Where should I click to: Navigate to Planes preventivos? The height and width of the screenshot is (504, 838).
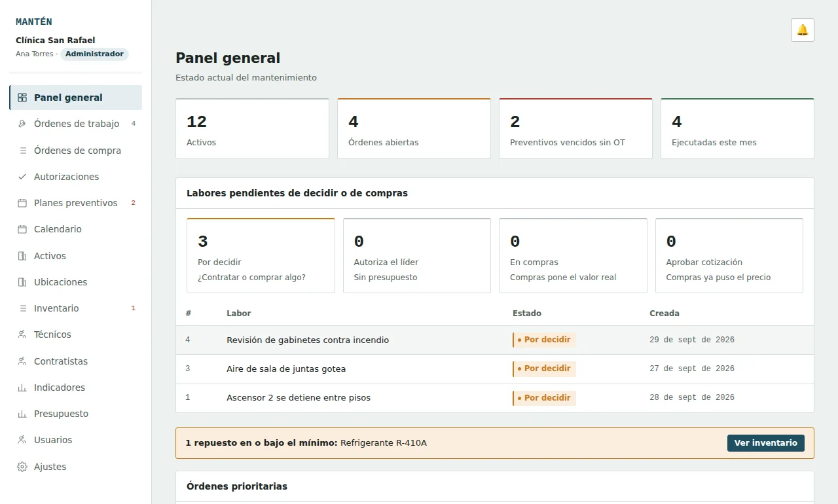click(76, 203)
